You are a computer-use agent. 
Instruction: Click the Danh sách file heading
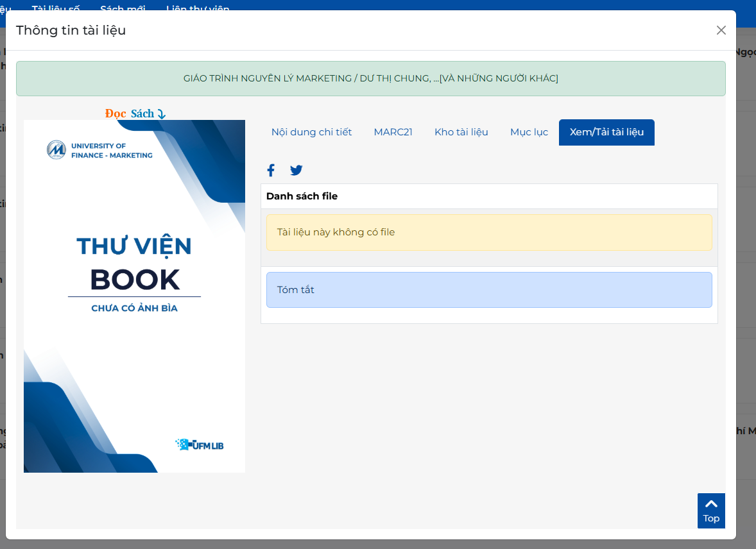(302, 196)
